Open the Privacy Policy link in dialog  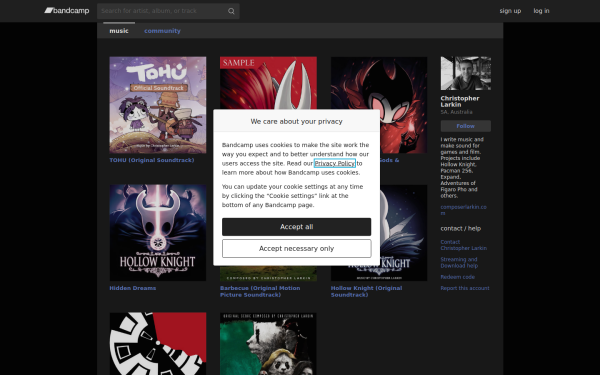pyautogui.click(x=335, y=163)
